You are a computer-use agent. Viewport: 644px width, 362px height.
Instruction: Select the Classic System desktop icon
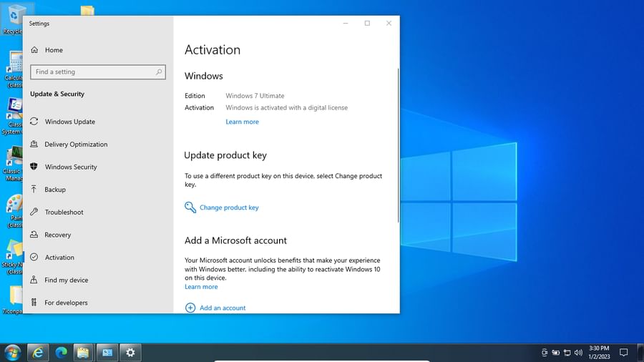pyautogui.click(x=12, y=117)
